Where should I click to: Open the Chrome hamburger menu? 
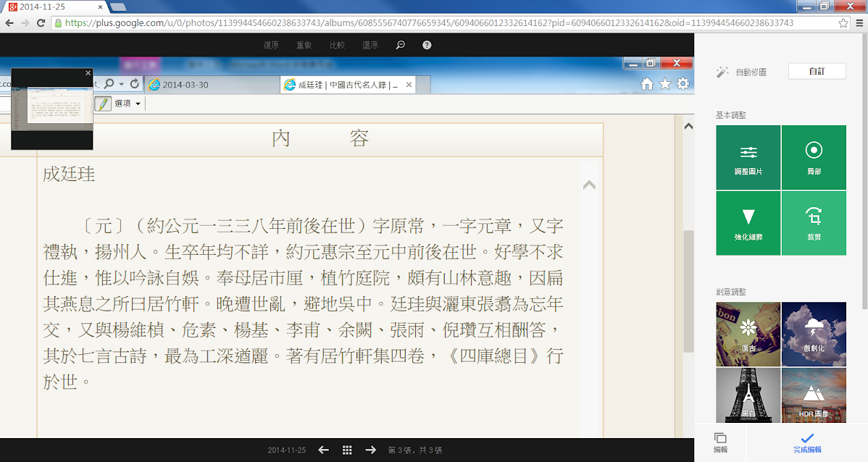pos(860,22)
